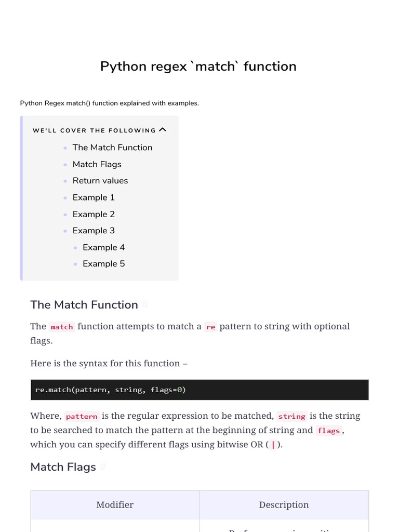Click the anchor hash beside The Match Function heading

coord(145,305)
